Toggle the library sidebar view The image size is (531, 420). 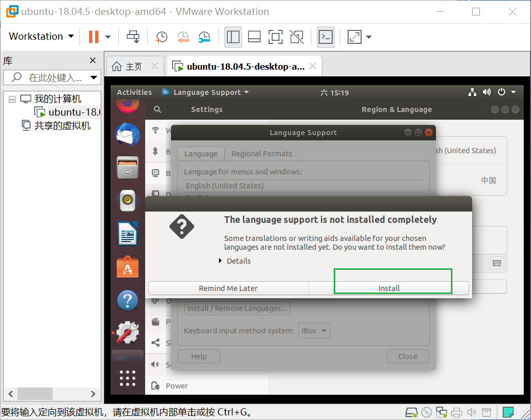coord(233,37)
